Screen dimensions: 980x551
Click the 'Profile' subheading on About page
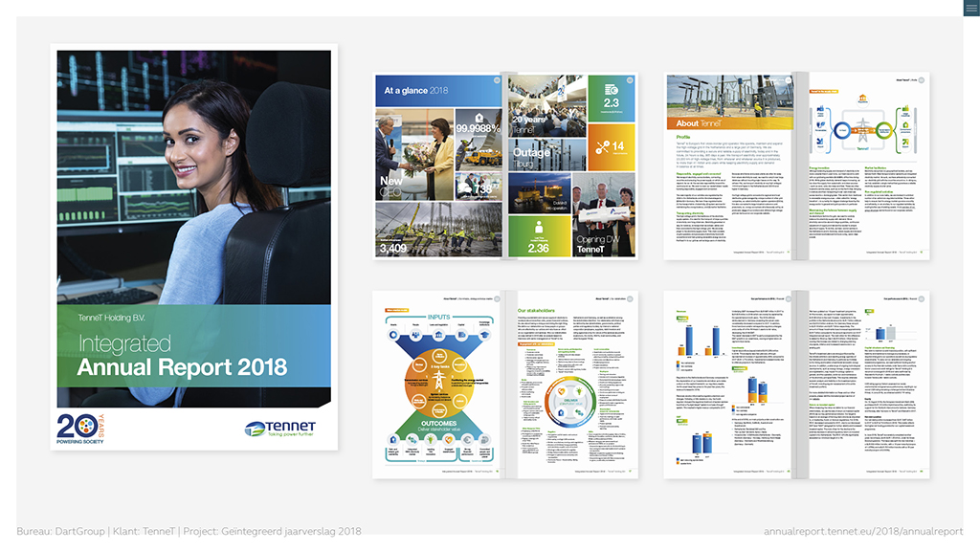coord(683,137)
